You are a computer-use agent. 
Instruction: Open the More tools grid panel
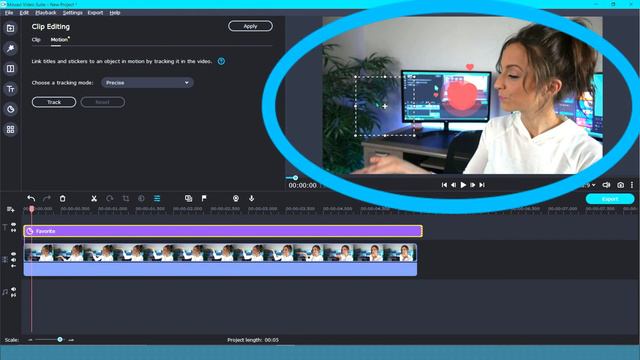(11, 129)
